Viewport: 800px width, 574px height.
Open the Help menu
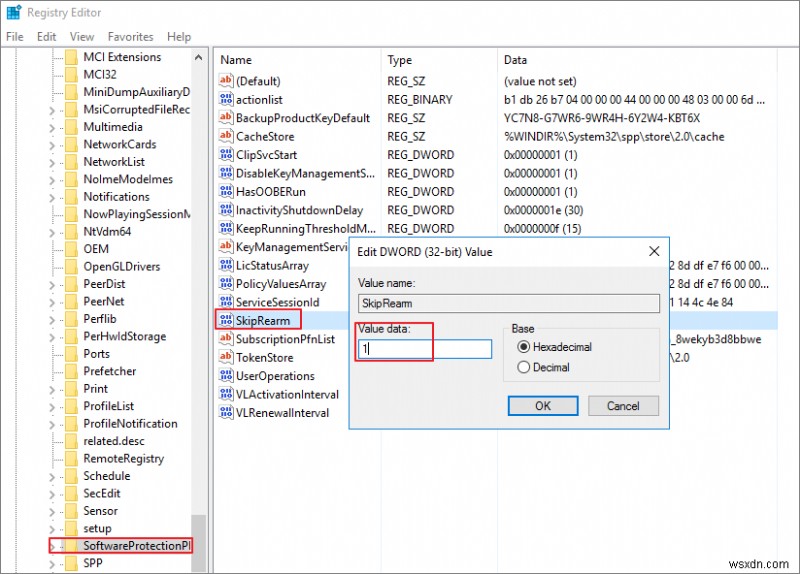coord(179,37)
